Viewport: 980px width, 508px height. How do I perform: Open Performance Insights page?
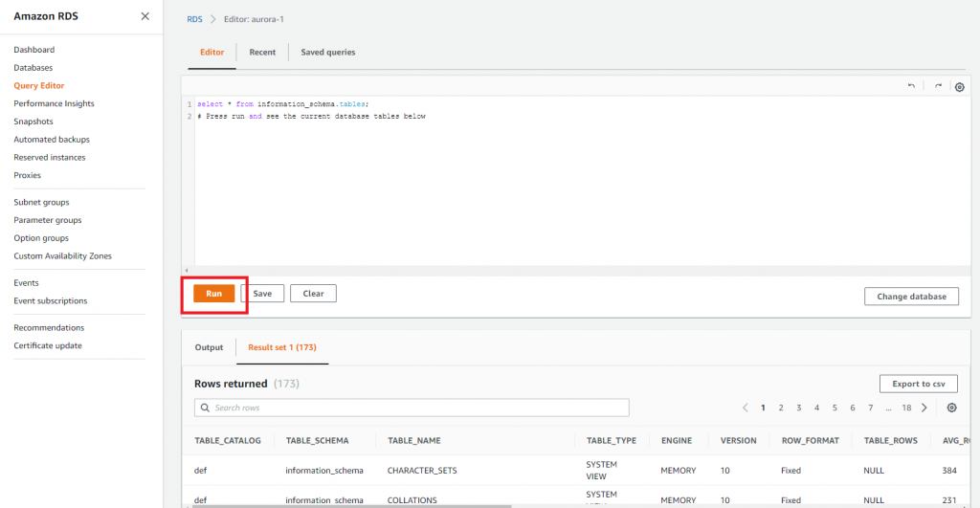[x=54, y=103]
